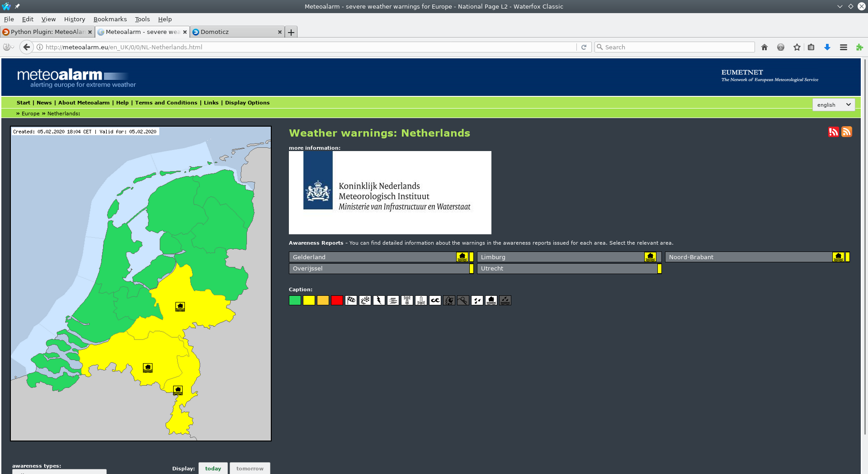Screen dimensions: 868x474
Task: Open the Tools menu
Action: coord(142,19)
